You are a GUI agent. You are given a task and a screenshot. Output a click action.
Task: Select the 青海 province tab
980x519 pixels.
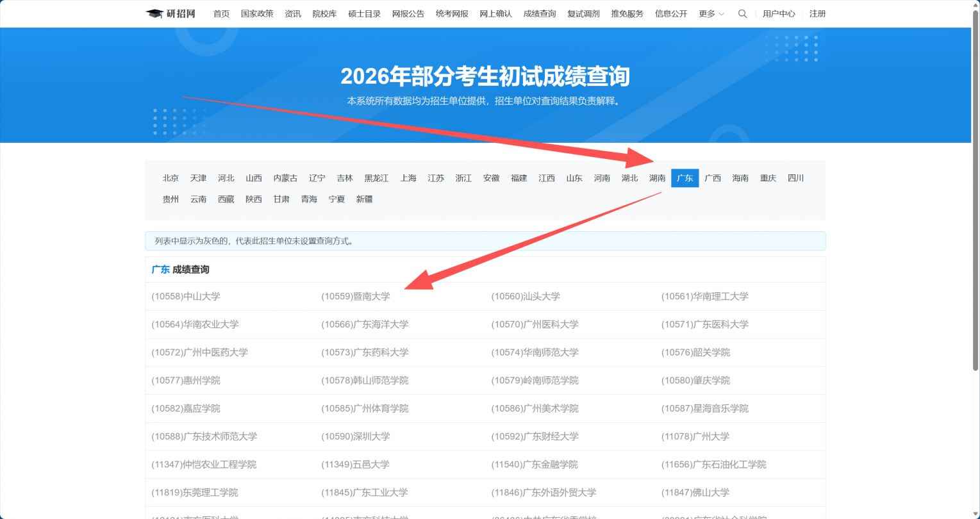pos(309,199)
